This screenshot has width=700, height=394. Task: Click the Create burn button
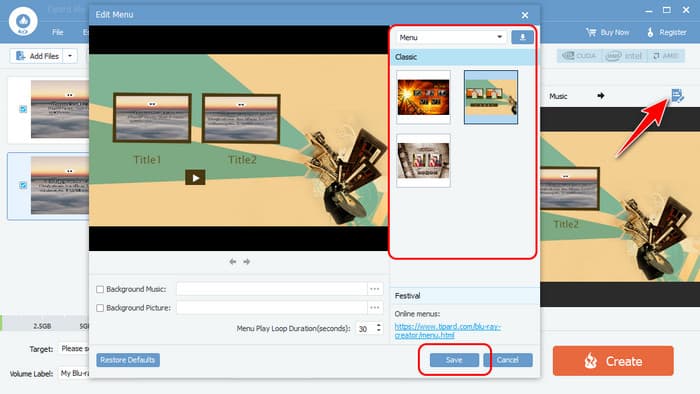613,361
